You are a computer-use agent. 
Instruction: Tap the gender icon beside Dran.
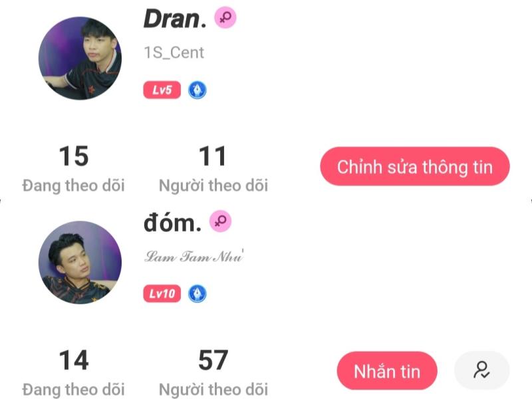pos(225,17)
